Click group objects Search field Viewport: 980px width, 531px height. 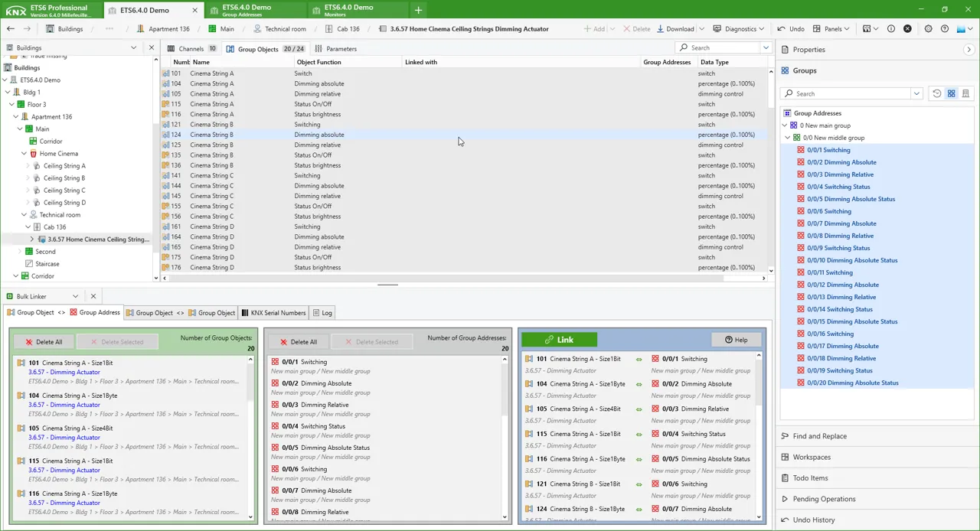[718, 47]
